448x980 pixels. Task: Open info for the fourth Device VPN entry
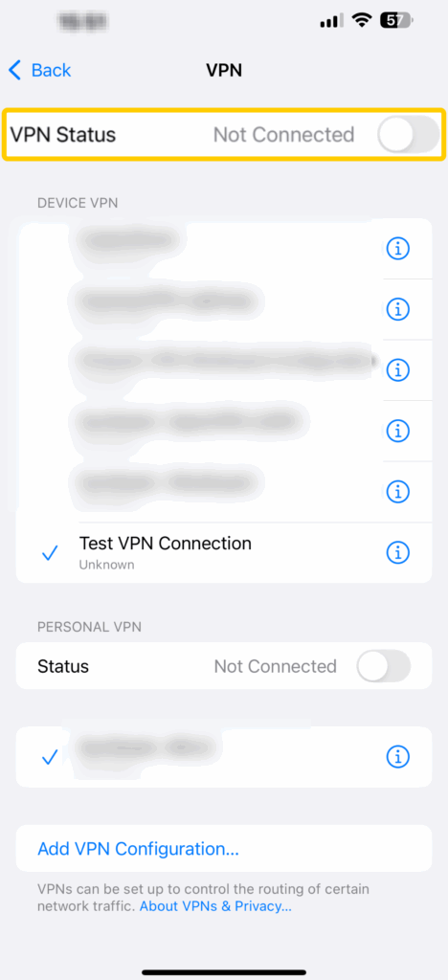(398, 431)
